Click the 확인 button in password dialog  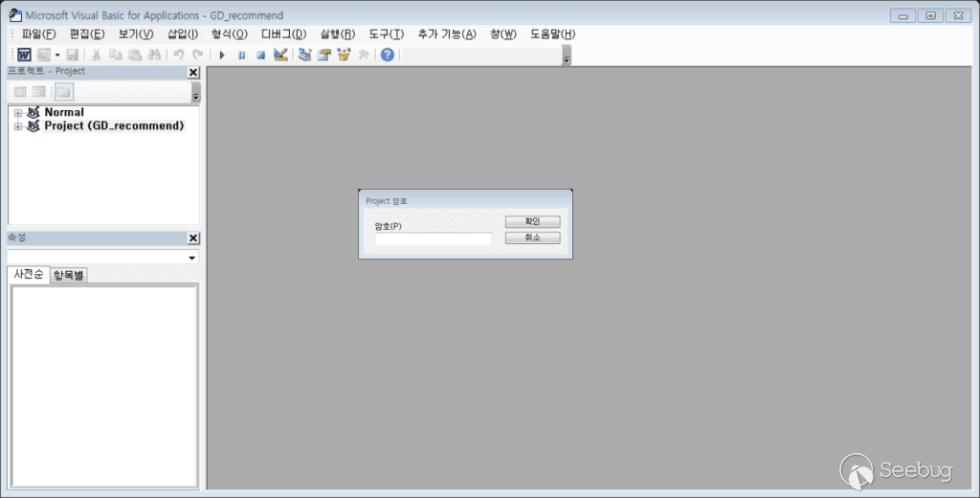click(x=532, y=221)
